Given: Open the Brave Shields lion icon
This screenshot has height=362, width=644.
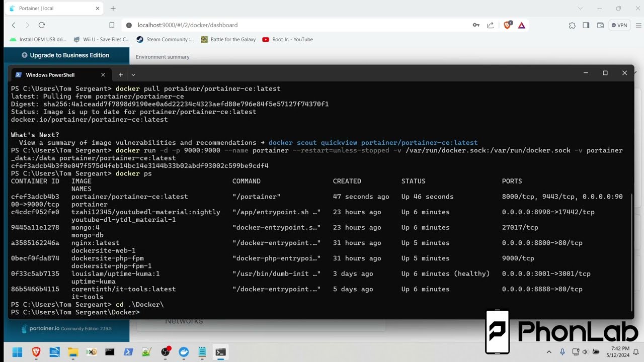Looking at the screenshot, I should (x=507, y=25).
